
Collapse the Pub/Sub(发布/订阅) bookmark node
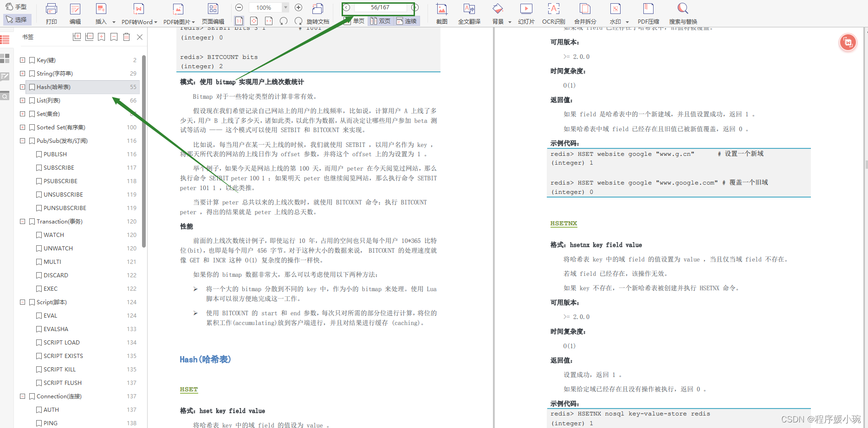point(22,141)
